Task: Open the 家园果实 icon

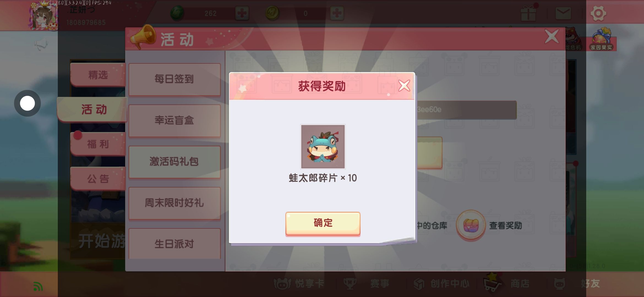Action: click(x=602, y=39)
